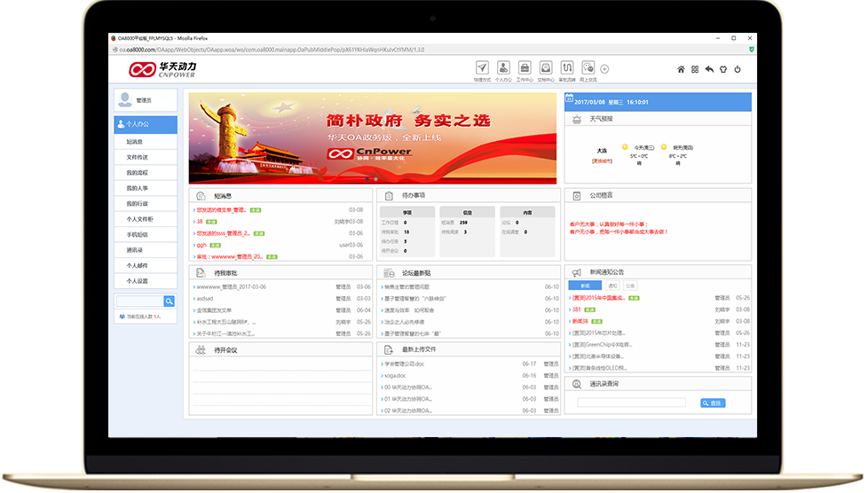Image resolution: width=868 pixels, height=493 pixels.
Task: Switch to the 通知 tab
Action: click(x=612, y=286)
